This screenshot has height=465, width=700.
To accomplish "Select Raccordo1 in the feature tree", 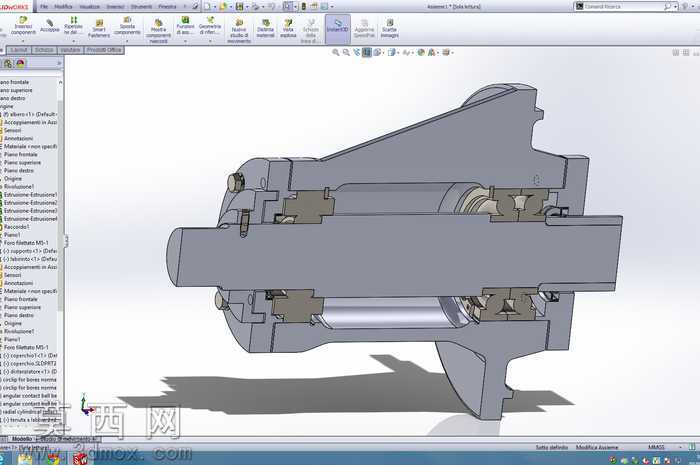I will click(17, 227).
